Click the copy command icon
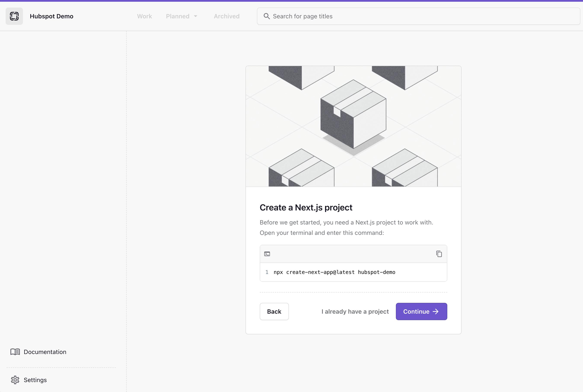The height and width of the screenshot is (392, 583). (x=439, y=254)
